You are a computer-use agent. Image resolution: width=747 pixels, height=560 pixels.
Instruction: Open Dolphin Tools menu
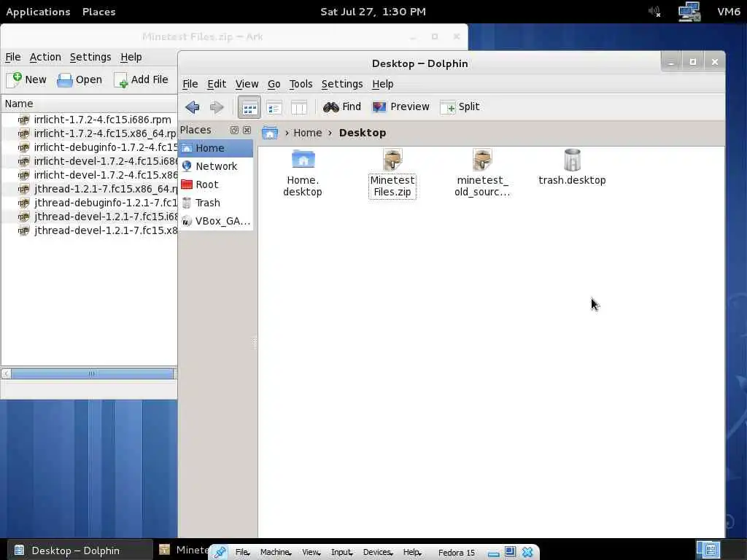point(301,84)
